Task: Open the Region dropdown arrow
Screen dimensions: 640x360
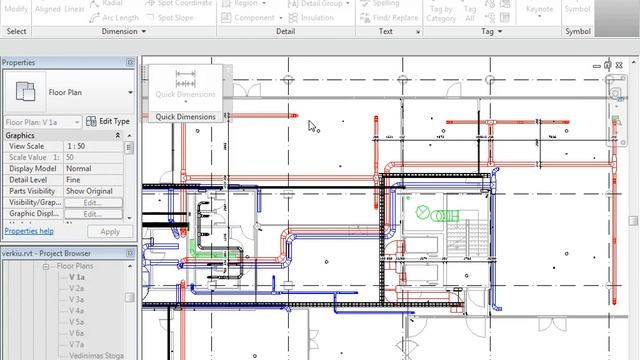Action: pyautogui.click(x=264, y=3)
